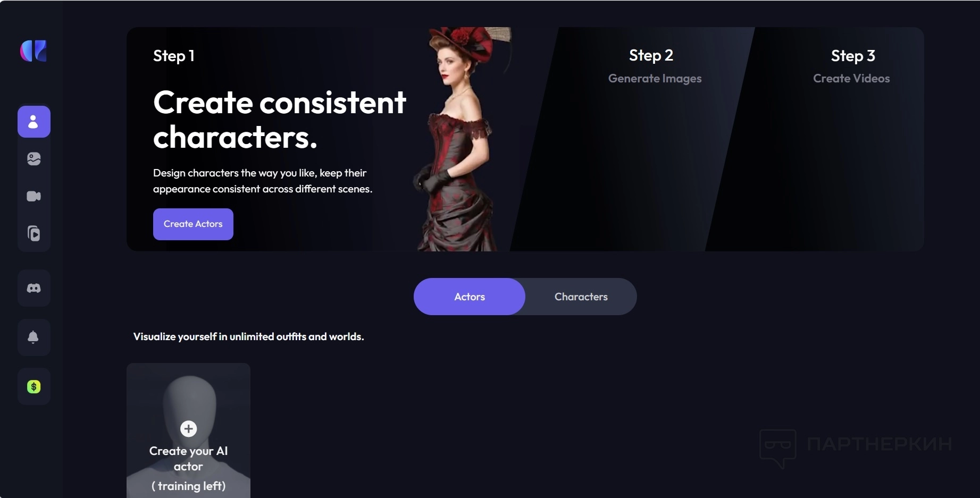980x498 pixels.
Task: Click the Create Actors button
Action: pyautogui.click(x=193, y=224)
